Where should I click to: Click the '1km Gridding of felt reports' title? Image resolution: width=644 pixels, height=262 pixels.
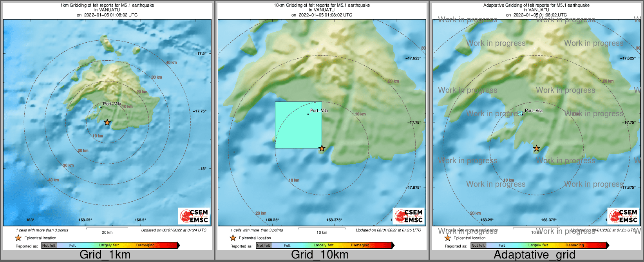pos(107,5)
